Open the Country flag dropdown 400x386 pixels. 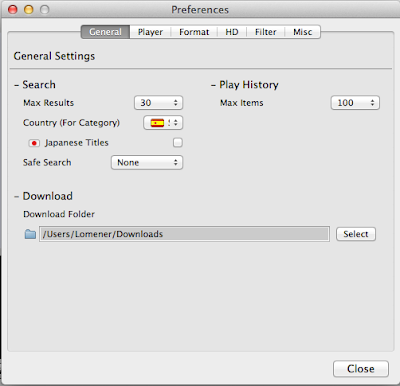click(x=163, y=123)
